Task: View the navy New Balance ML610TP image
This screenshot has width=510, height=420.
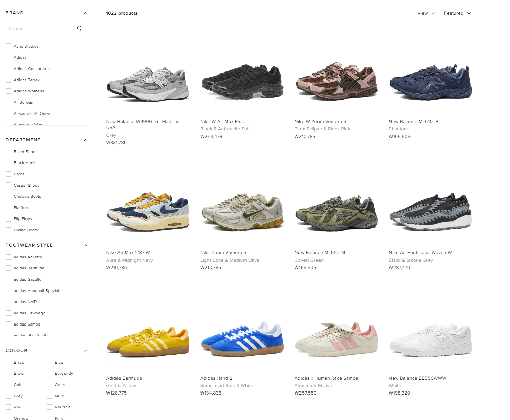Action: (x=431, y=82)
